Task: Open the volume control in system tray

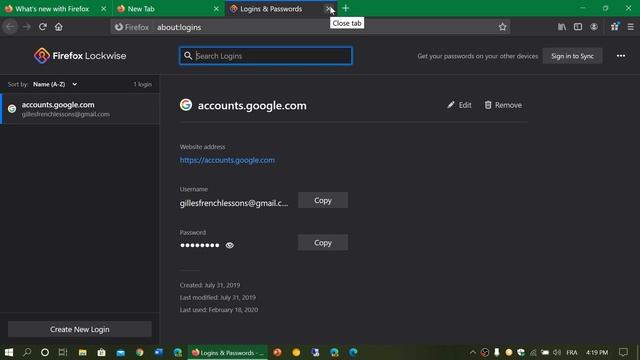Action: 557,352
